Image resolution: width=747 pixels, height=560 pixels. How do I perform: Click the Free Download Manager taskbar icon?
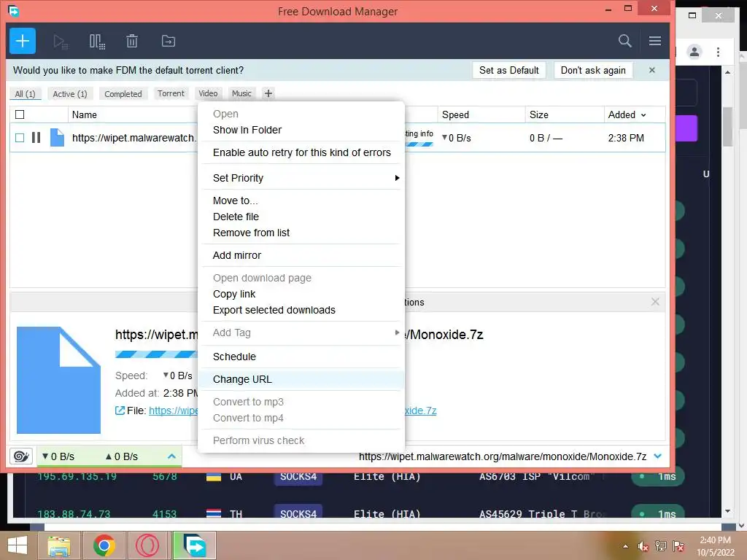tap(194, 545)
